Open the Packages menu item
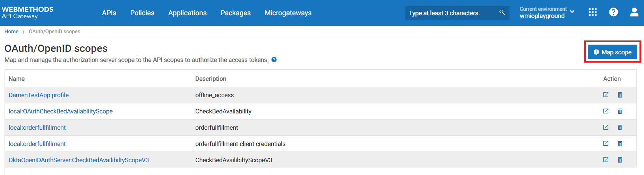The width and height of the screenshot is (644, 175). [x=235, y=13]
